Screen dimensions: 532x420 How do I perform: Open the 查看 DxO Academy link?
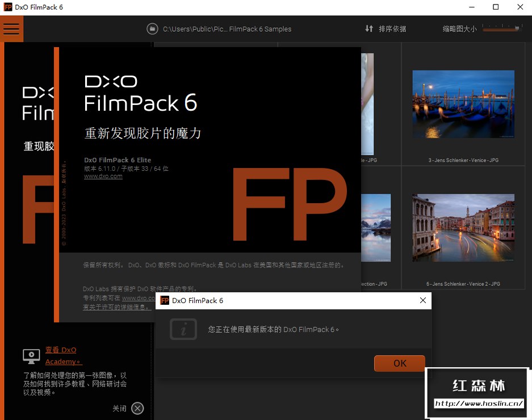pos(63,355)
